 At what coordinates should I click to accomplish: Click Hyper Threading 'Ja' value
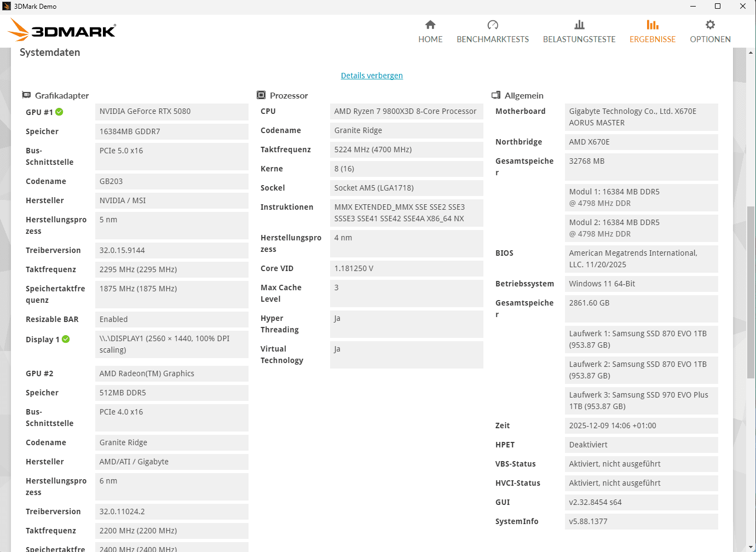[x=407, y=324]
